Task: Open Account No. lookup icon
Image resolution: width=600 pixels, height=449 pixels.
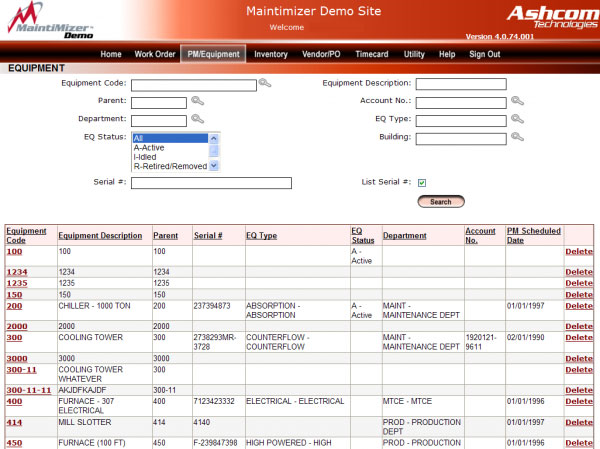Action: pos(517,101)
